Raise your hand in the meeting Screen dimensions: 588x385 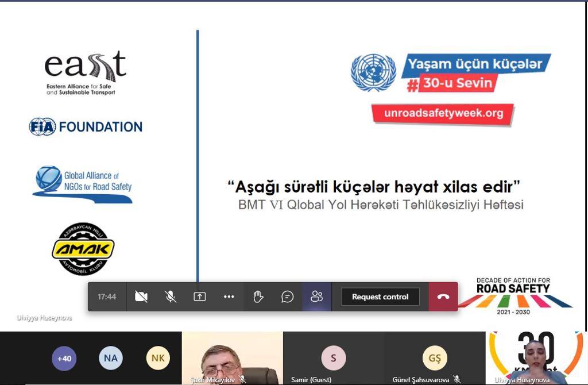[258, 297]
